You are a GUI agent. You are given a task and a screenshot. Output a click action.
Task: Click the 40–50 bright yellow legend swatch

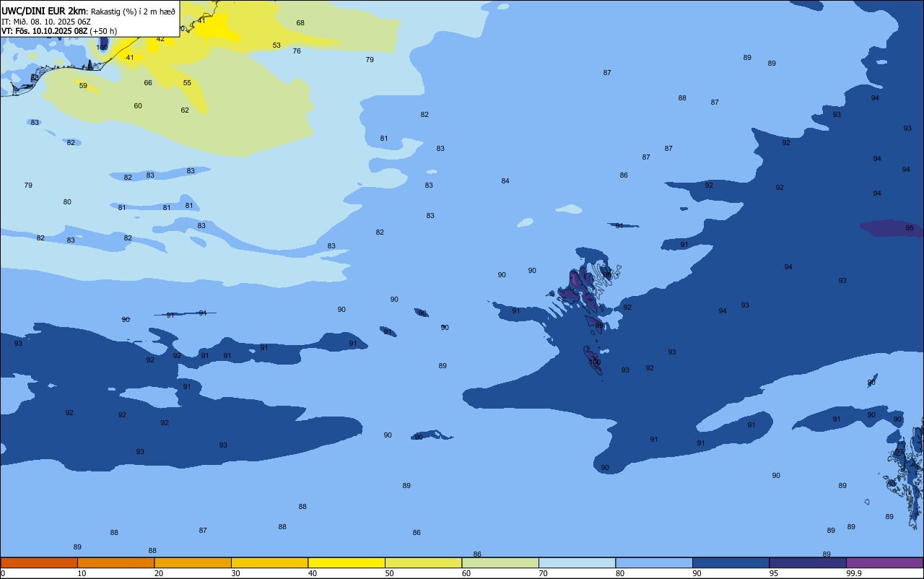(346, 562)
